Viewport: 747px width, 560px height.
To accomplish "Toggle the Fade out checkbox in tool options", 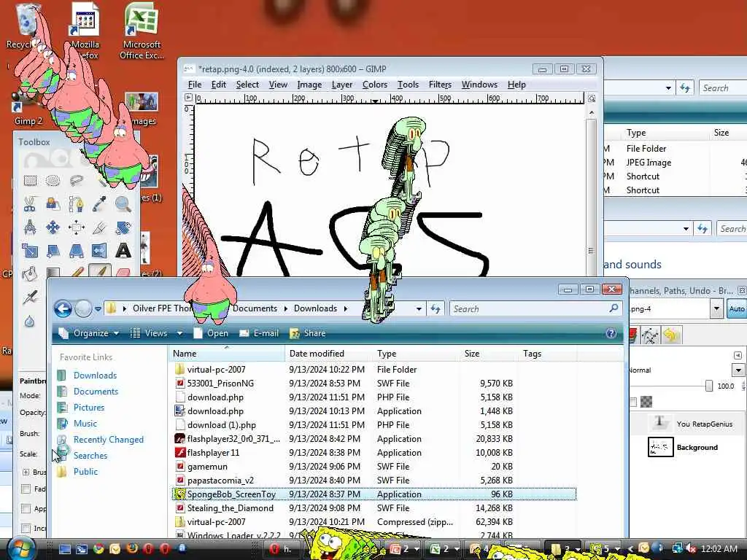I will 26,489.
